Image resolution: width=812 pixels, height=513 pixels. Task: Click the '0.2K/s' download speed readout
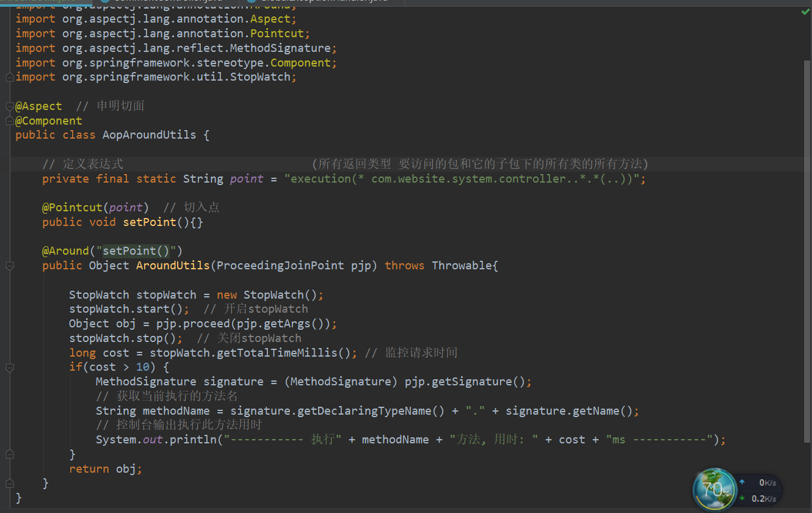pyautogui.click(x=764, y=498)
